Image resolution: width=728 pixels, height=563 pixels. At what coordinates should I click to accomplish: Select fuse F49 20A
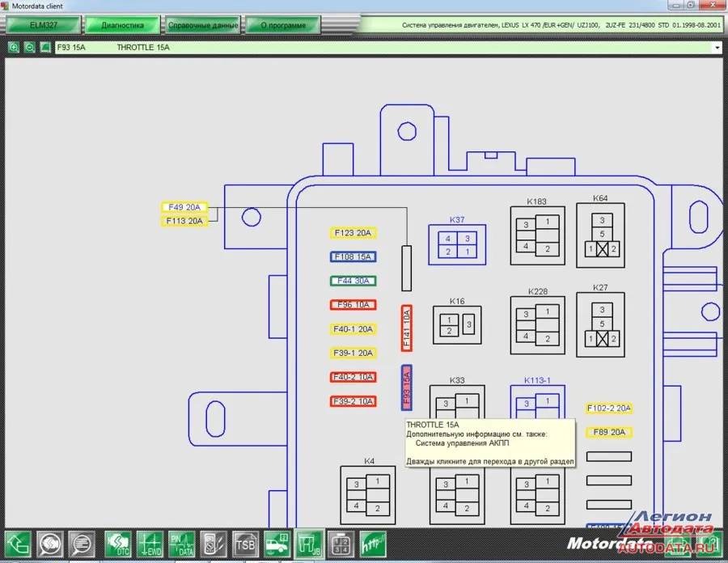(x=184, y=207)
